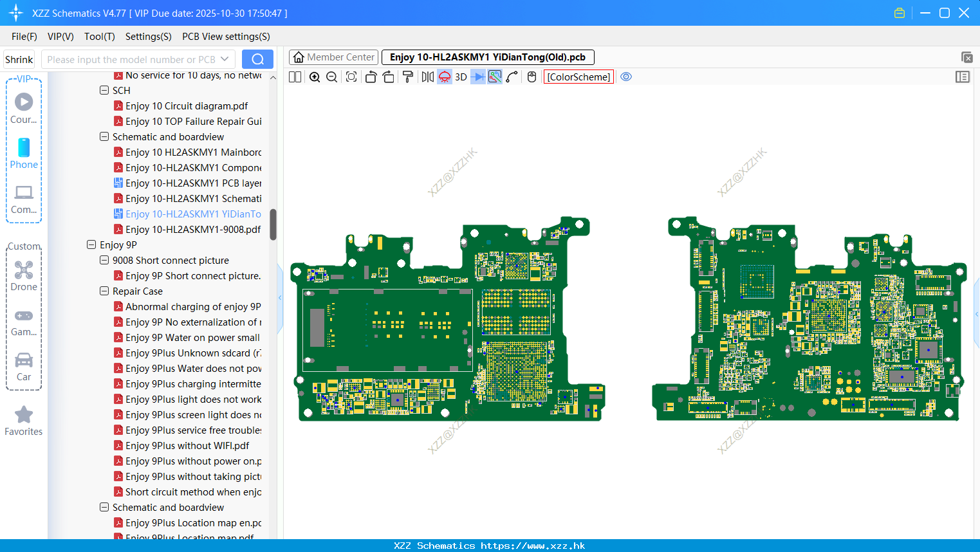Collapse the Repair Case folder
Image resolution: width=980 pixels, height=552 pixels.
(104, 291)
